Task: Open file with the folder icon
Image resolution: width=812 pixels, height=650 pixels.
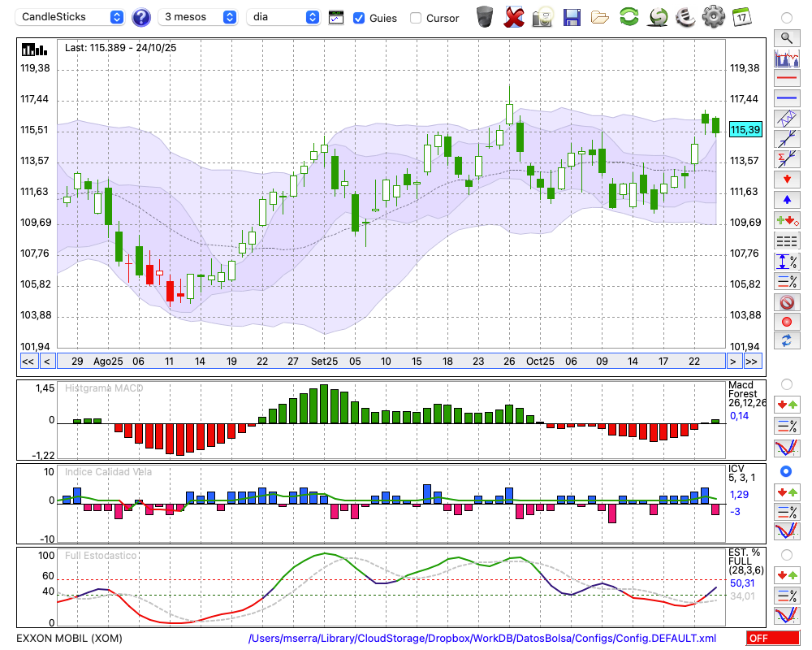Action: point(600,18)
